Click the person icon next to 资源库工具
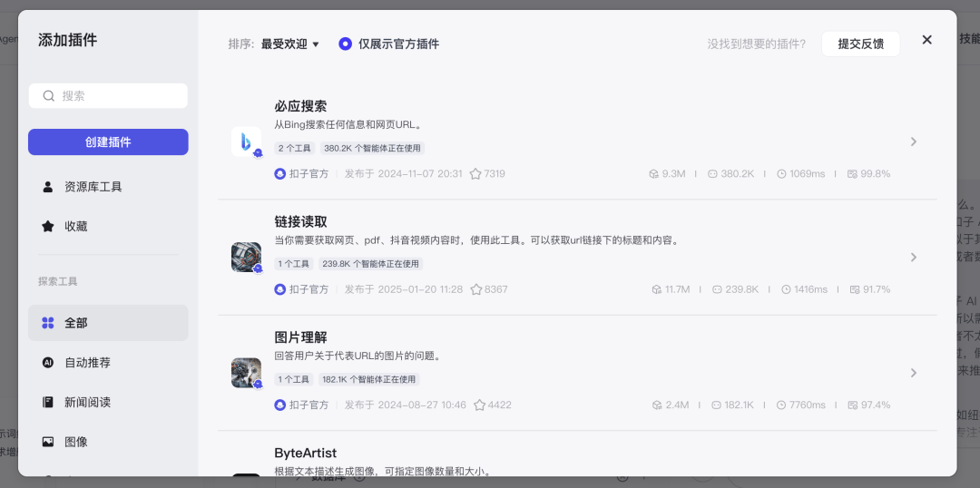Image resolution: width=980 pixels, height=488 pixels. pyautogui.click(x=47, y=187)
